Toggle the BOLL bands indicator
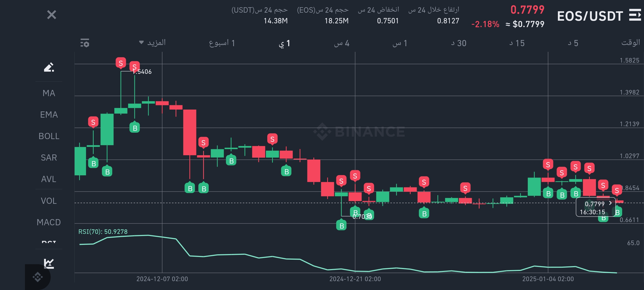Viewport: 644px width, 290px height. 49,136
